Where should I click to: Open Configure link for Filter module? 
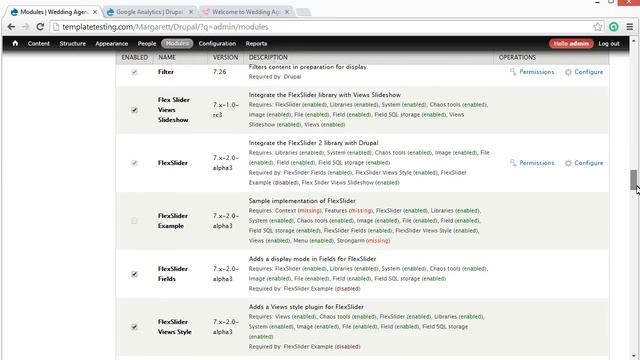coord(589,72)
